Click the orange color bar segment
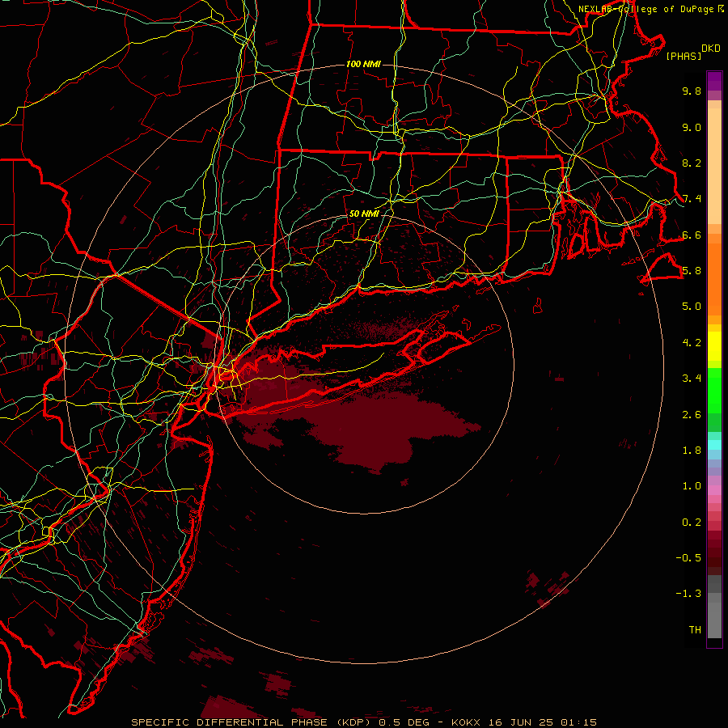The image size is (728, 728). coord(714,280)
